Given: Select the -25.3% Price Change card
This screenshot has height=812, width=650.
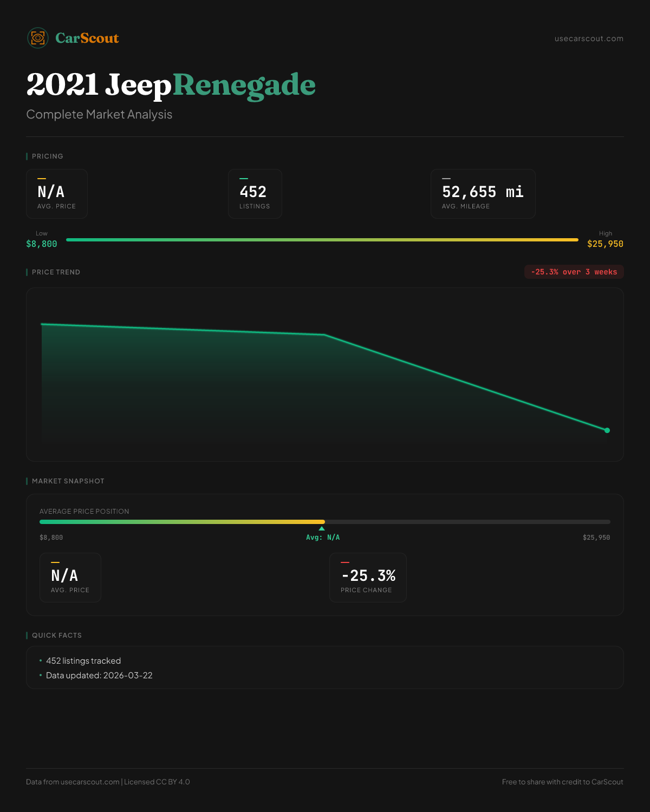Looking at the screenshot, I should click(368, 578).
